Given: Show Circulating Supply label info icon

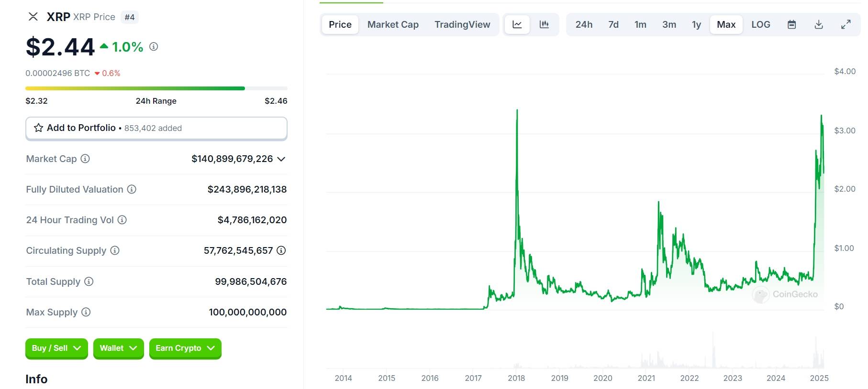Looking at the screenshot, I should click(115, 250).
